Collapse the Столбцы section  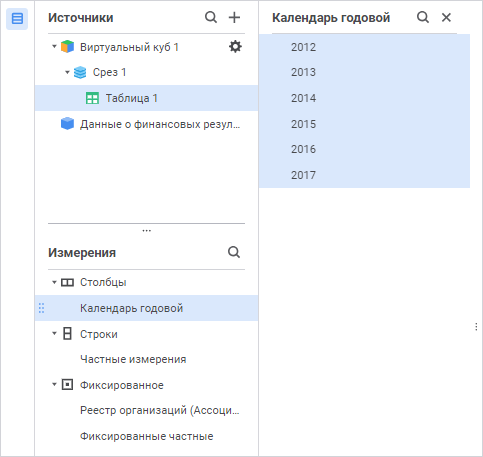pyautogui.click(x=54, y=282)
